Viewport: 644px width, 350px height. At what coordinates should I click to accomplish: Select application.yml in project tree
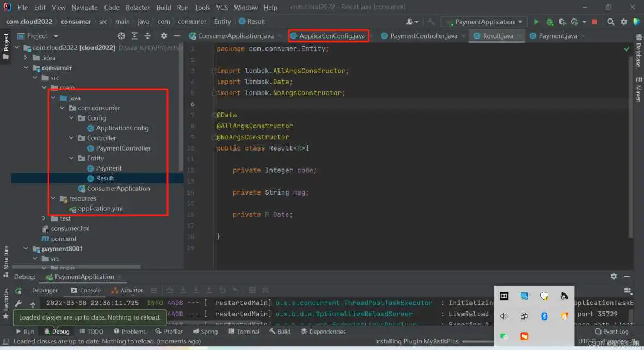[100, 208]
